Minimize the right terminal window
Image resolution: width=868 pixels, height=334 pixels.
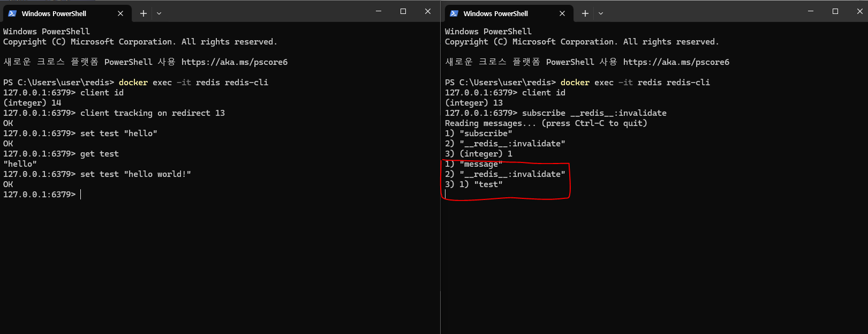(x=811, y=11)
